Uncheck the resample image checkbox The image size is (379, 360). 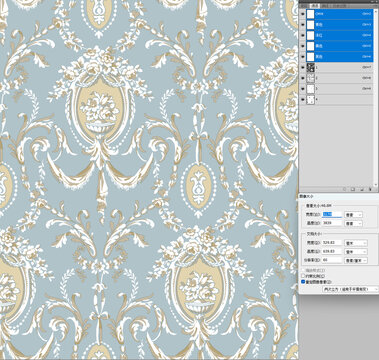(303, 282)
